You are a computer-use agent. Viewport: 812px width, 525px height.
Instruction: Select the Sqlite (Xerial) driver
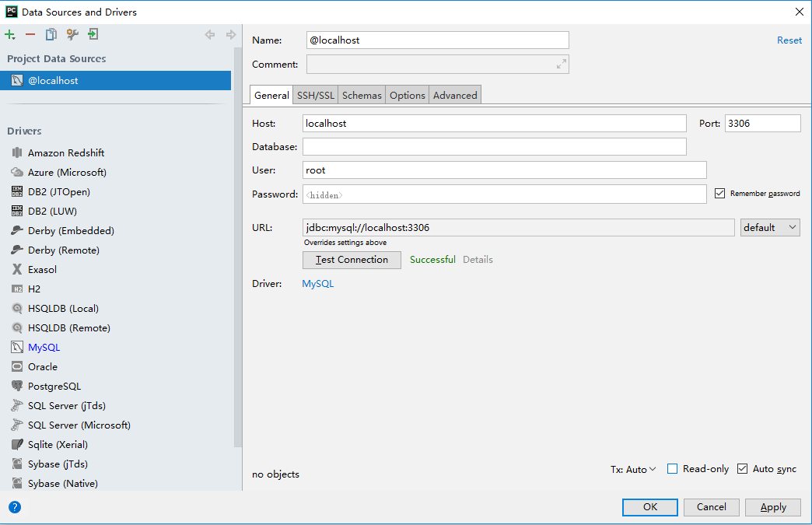pyautogui.click(x=58, y=444)
